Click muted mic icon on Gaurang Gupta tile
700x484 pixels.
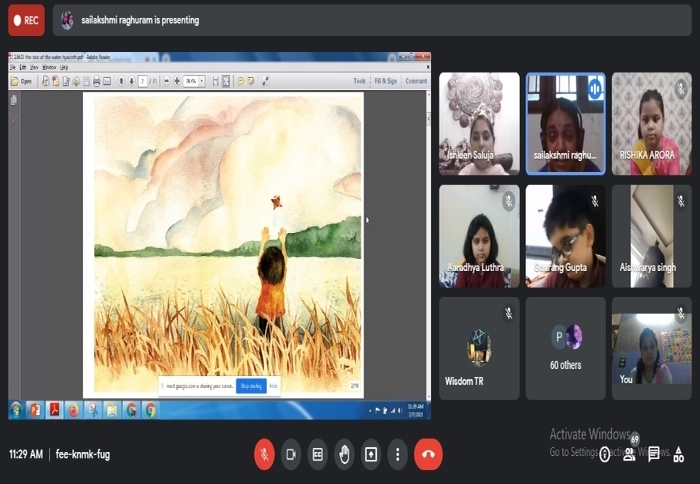click(595, 201)
